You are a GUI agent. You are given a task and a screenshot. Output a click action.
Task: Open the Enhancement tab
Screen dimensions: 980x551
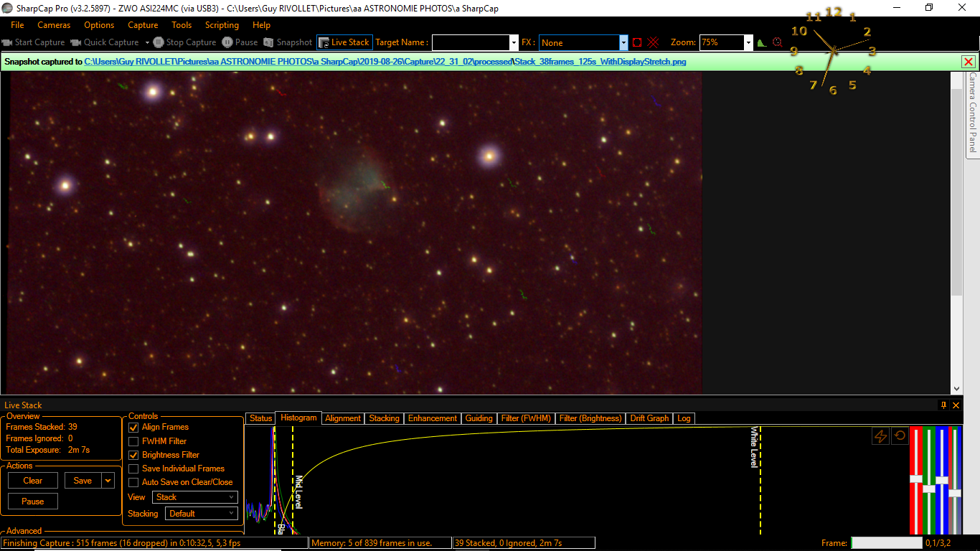point(432,418)
